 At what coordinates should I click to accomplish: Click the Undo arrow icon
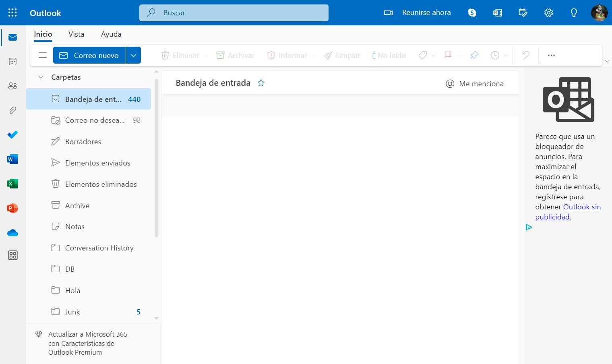[525, 55]
